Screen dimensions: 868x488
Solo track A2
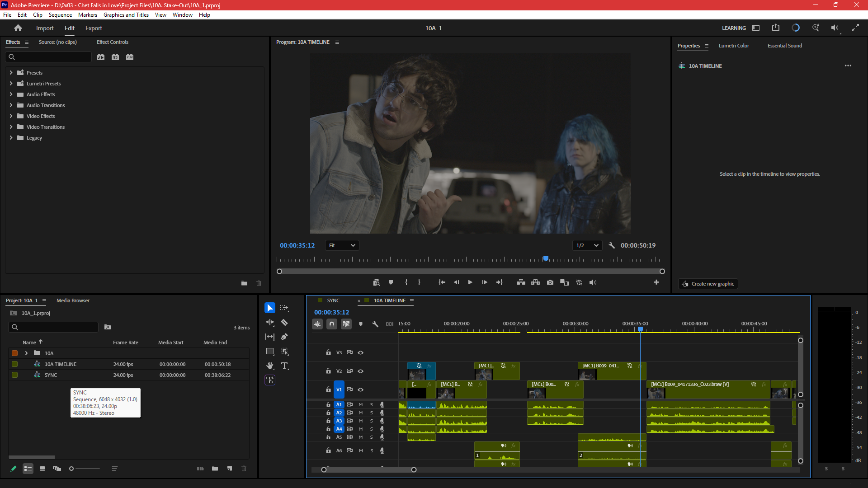click(372, 413)
